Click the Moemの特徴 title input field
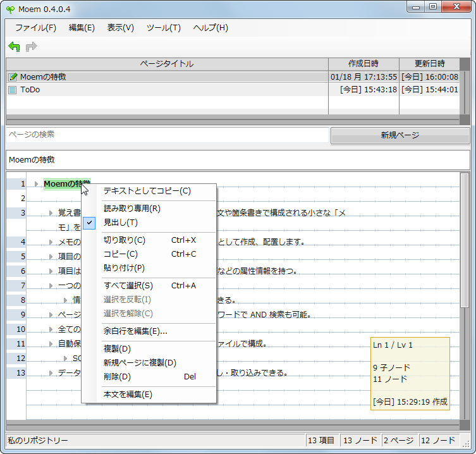Screen dimensions: 476x454 pos(238,160)
